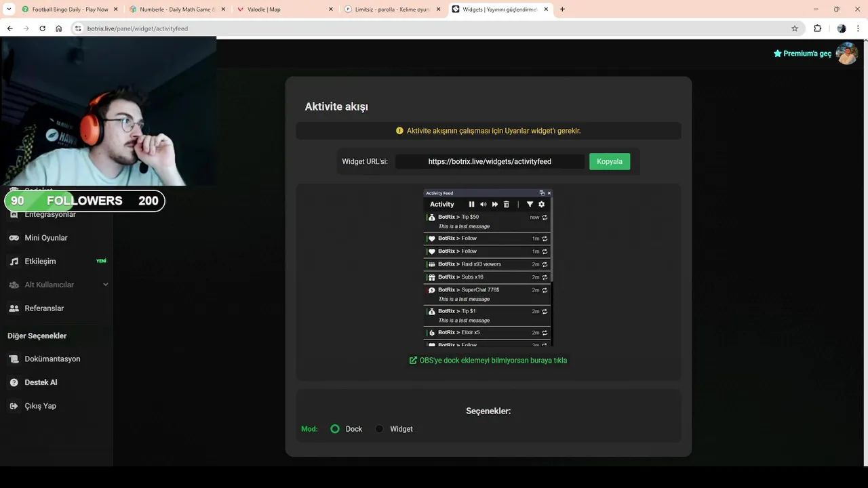Click the browser address bar
Image resolution: width=868 pixels, height=488 pixels.
[434, 28]
